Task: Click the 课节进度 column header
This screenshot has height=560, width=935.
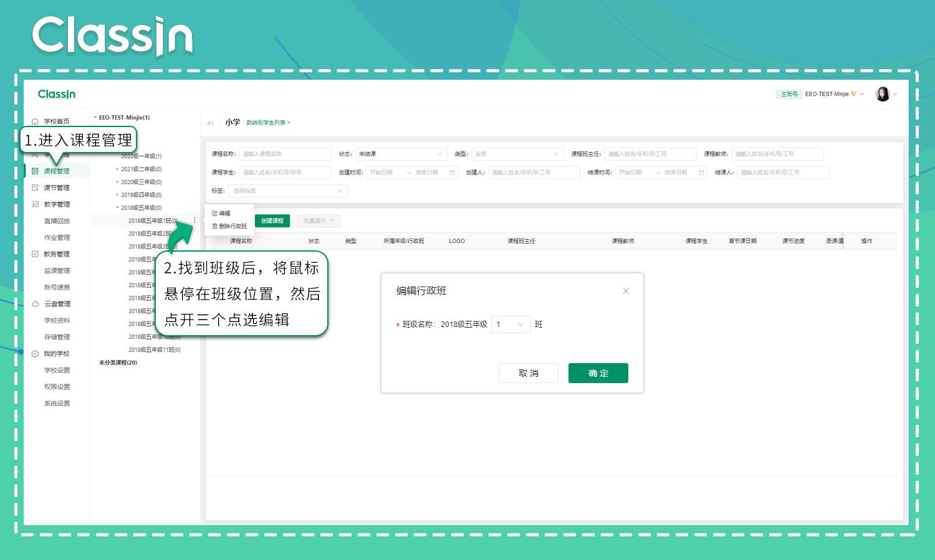Action: point(794,241)
